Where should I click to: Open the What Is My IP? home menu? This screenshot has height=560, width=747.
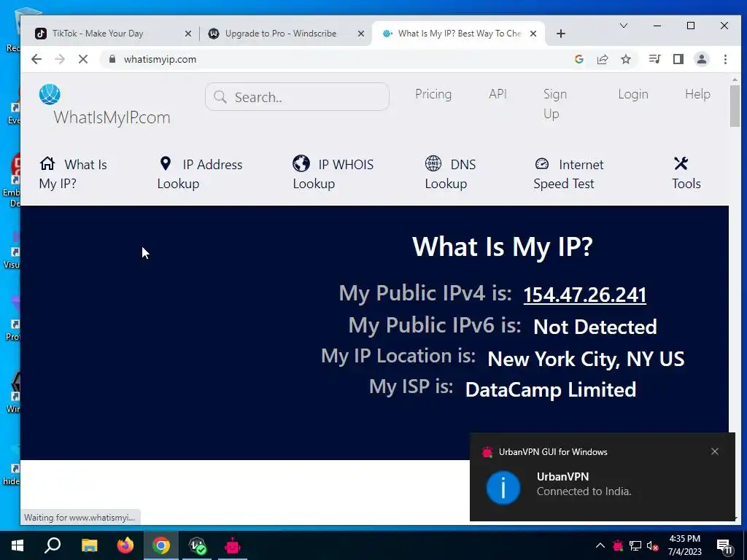73,174
